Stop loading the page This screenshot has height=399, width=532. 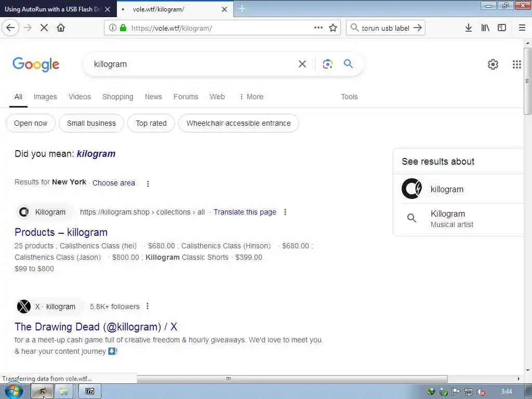click(x=44, y=28)
